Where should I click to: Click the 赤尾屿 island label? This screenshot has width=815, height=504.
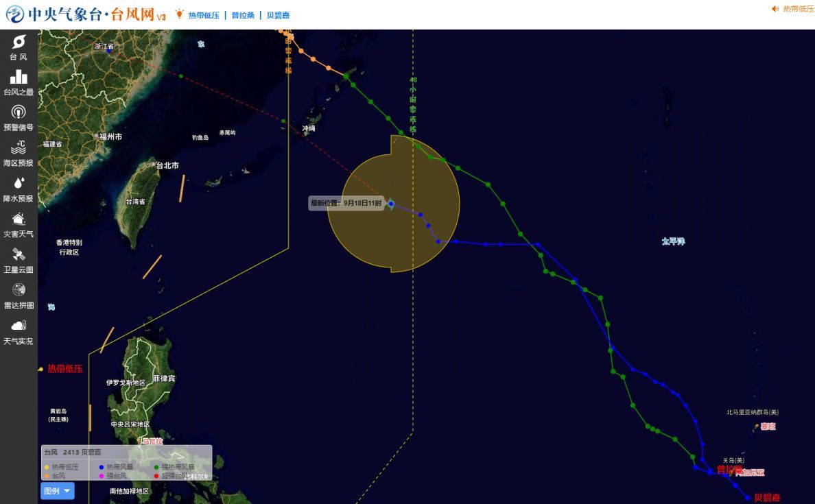[x=227, y=133]
